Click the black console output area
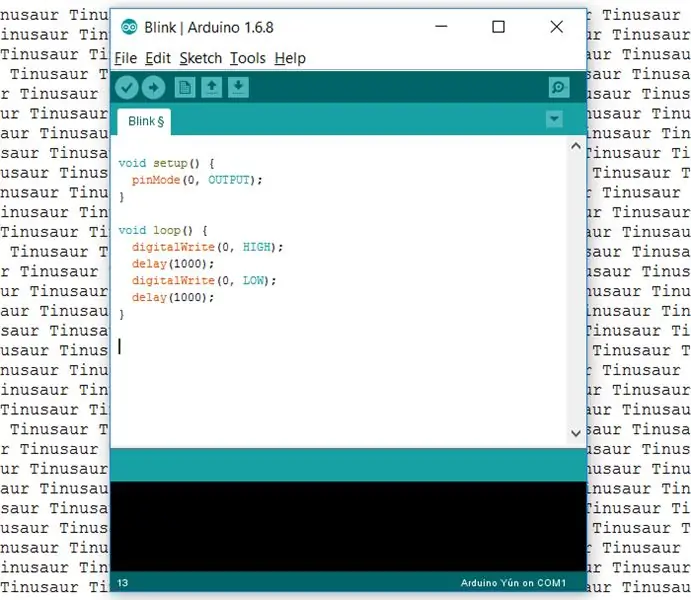 pos(348,526)
